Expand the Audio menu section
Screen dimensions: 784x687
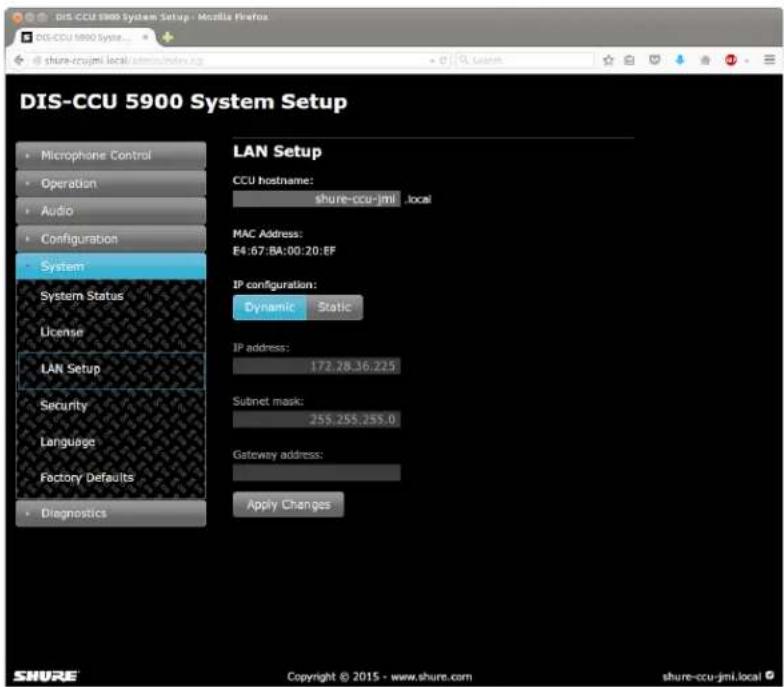111,211
